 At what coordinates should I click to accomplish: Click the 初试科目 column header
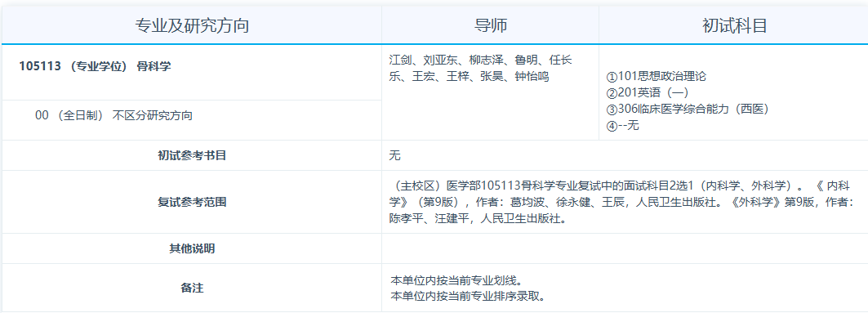coord(734,25)
